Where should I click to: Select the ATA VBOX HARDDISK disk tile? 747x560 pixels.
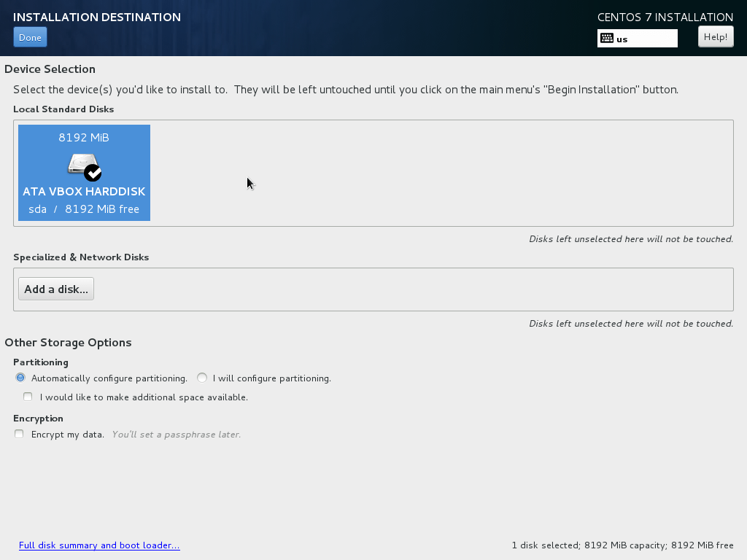pos(85,173)
